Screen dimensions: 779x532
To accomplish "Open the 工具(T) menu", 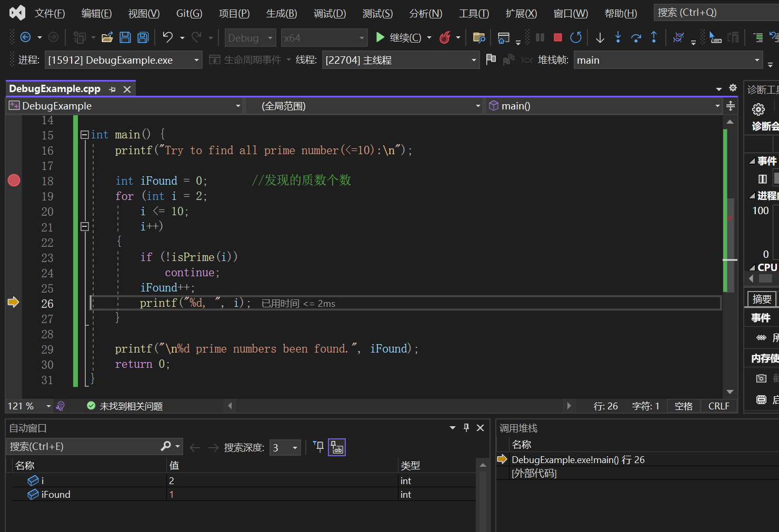I will [x=474, y=13].
